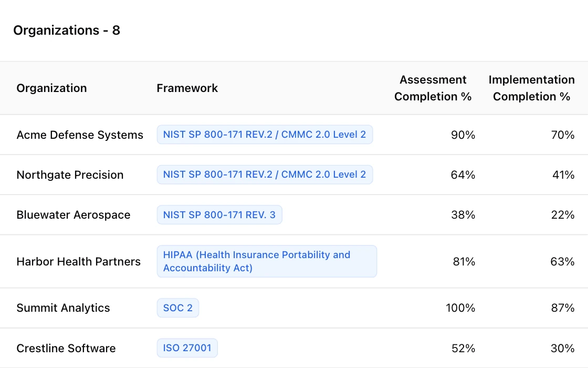The width and height of the screenshot is (588, 368).
Task: Click the NIST SP 800-171 REV. 3 tag
Action: (219, 215)
